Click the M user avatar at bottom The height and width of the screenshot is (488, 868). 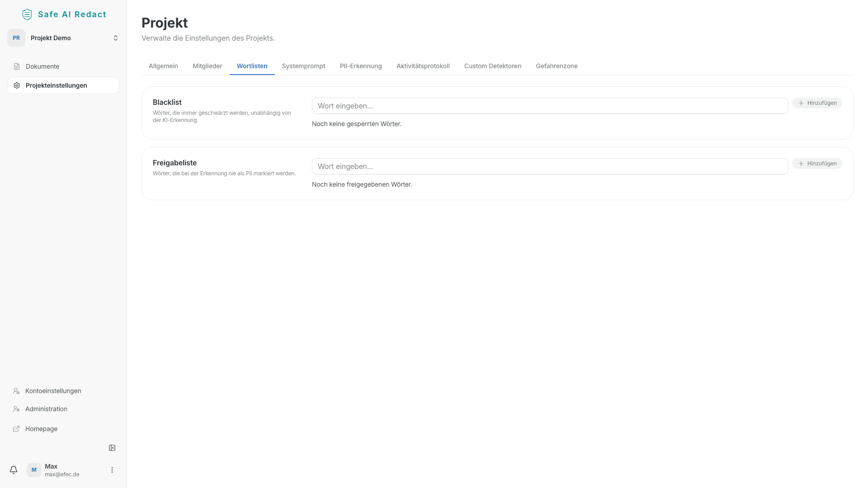tap(33, 470)
